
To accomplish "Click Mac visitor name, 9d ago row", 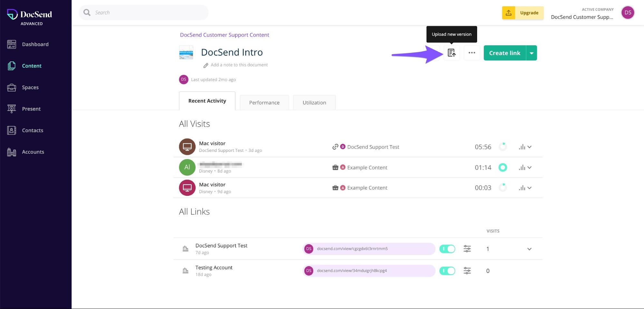I will point(212,184).
